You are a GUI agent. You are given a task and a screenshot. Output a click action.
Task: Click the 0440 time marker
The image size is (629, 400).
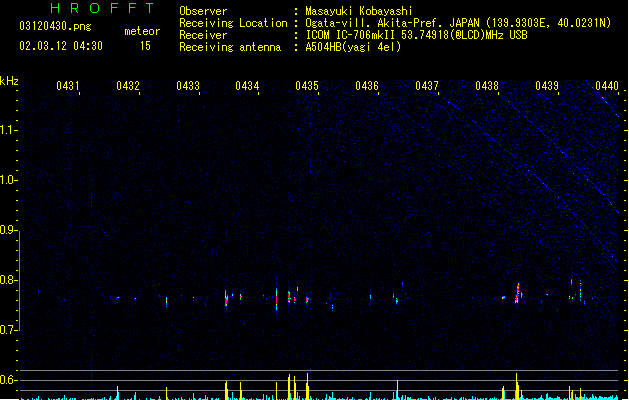point(607,86)
